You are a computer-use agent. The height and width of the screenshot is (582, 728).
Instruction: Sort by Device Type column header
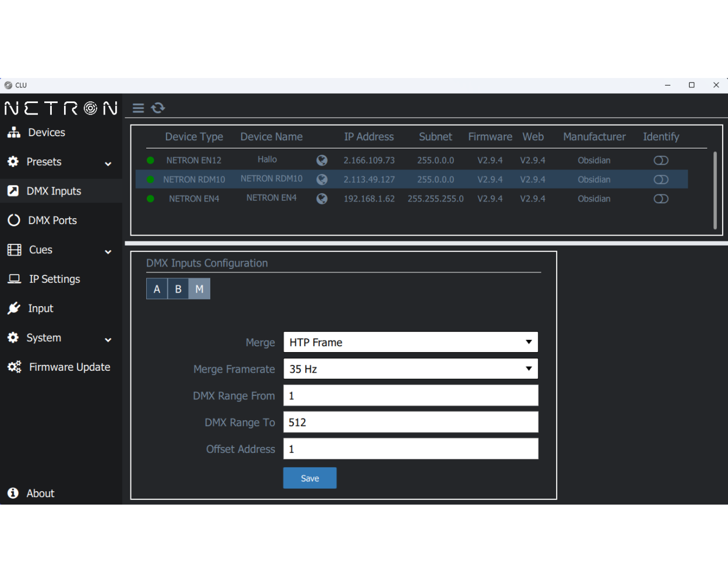coord(194,137)
